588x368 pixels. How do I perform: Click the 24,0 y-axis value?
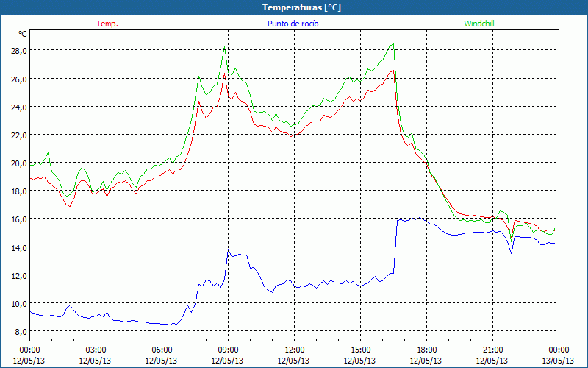(19, 107)
